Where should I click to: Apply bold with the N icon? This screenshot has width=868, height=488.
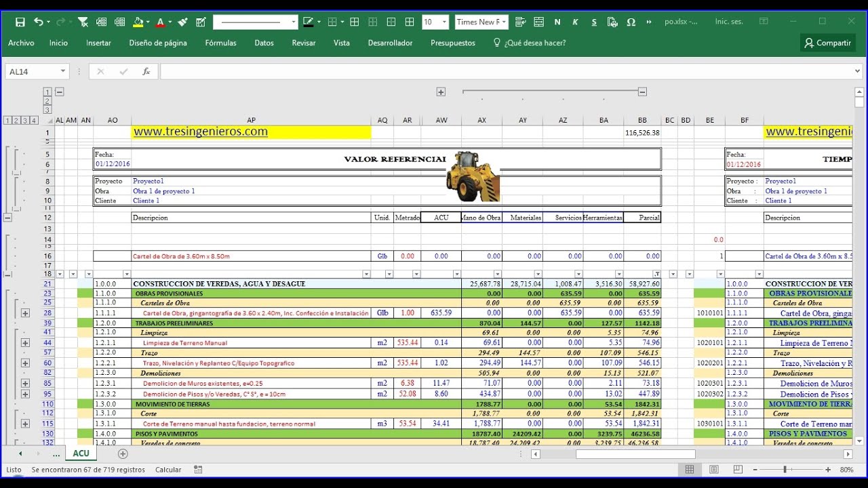click(557, 22)
